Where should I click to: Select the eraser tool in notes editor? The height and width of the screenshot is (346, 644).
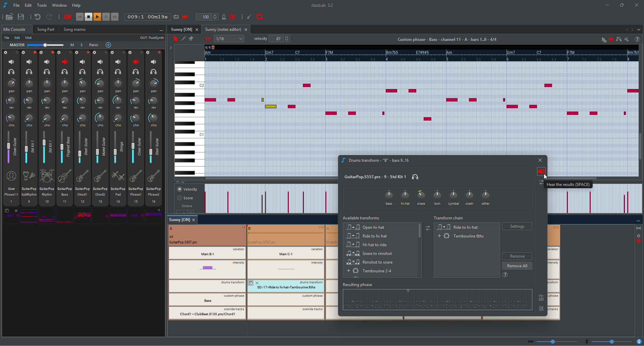(191, 39)
